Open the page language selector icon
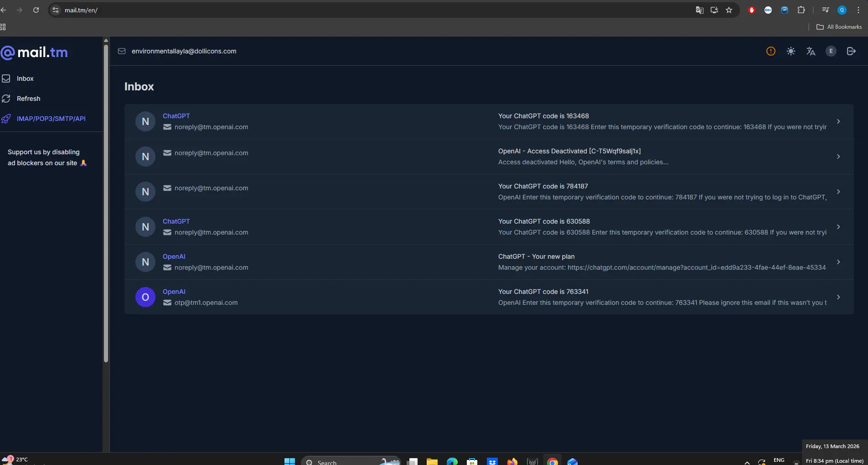This screenshot has width=868, height=465. tap(811, 51)
